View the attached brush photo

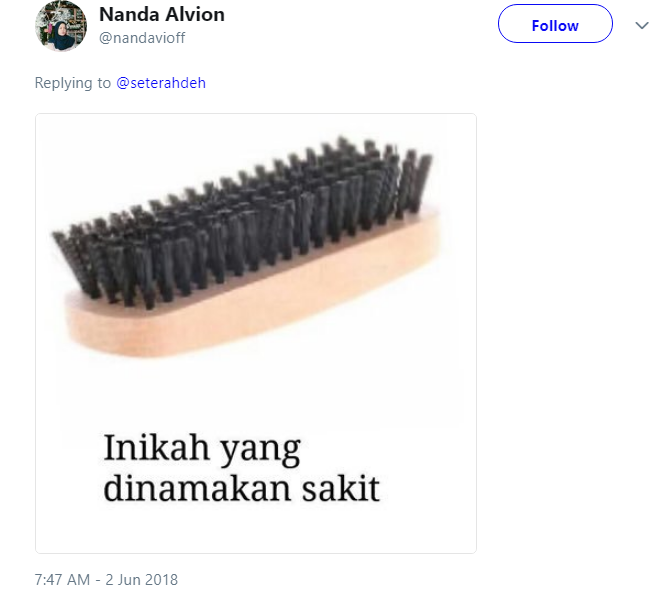pyautogui.click(x=256, y=333)
